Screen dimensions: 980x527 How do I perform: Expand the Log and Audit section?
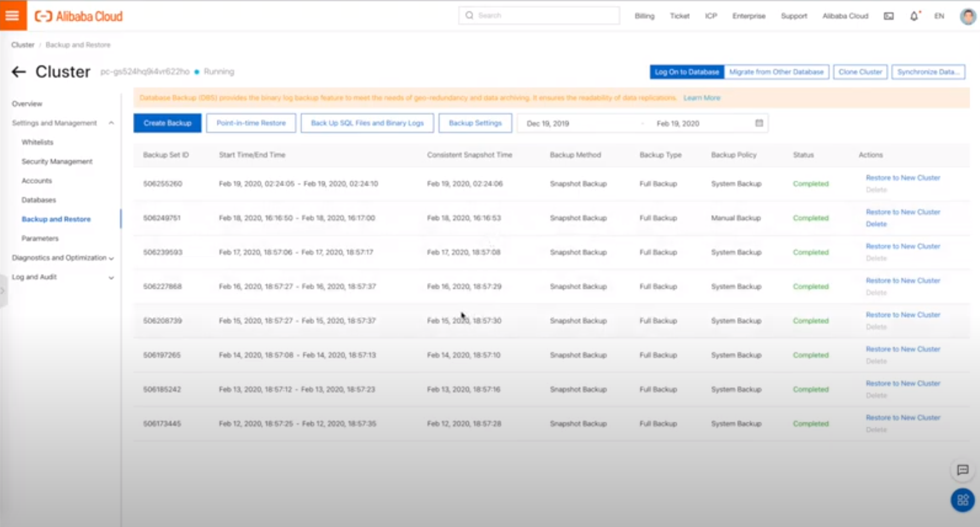tap(111, 277)
